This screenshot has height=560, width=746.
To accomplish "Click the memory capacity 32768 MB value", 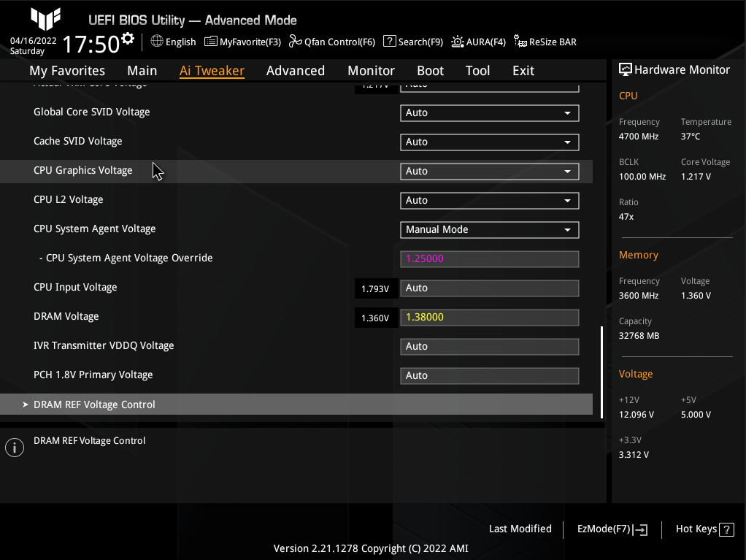I will tap(639, 336).
